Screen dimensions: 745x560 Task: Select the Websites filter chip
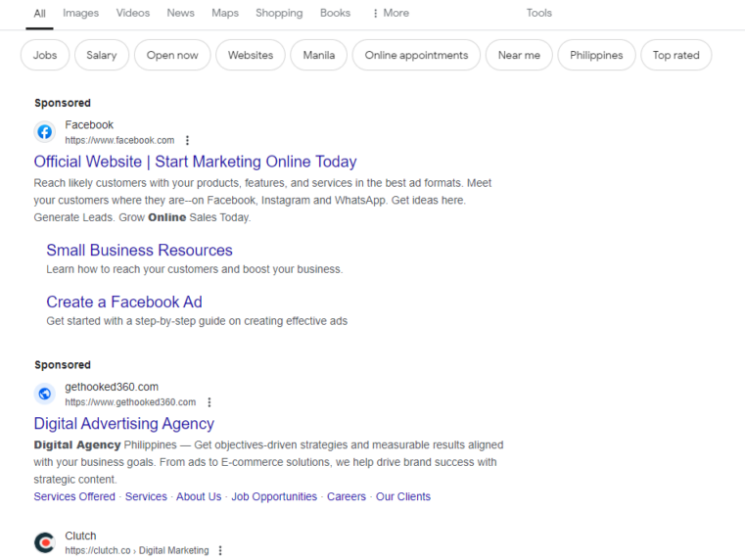tap(251, 55)
